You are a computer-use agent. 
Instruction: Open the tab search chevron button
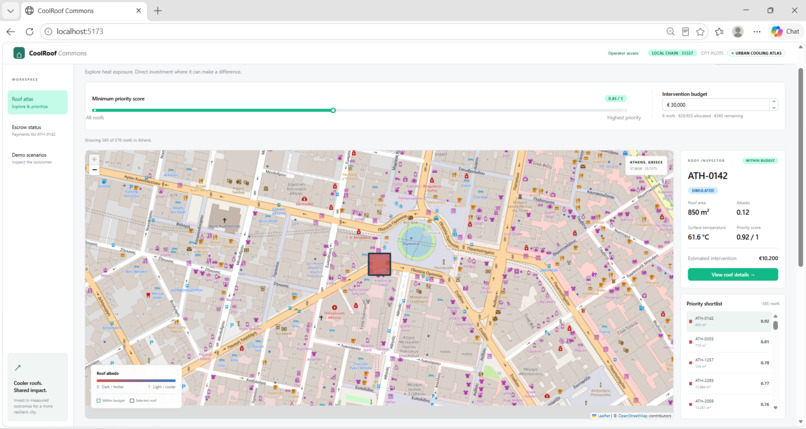pyautogui.click(x=10, y=10)
